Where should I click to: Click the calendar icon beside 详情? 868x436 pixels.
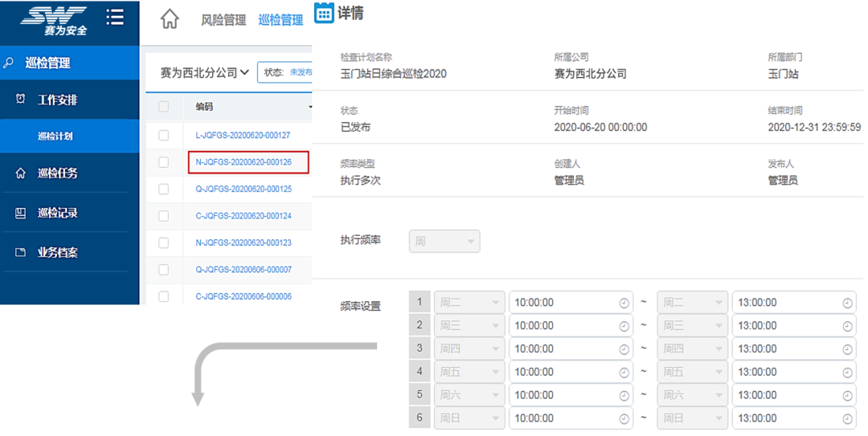(324, 13)
